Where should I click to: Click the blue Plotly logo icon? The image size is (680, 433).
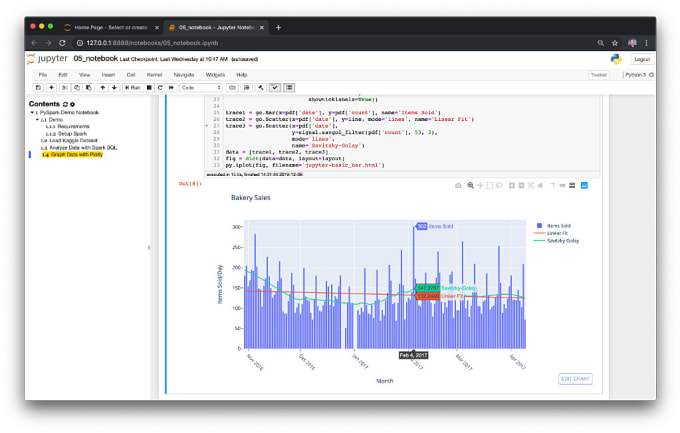tap(584, 186)
